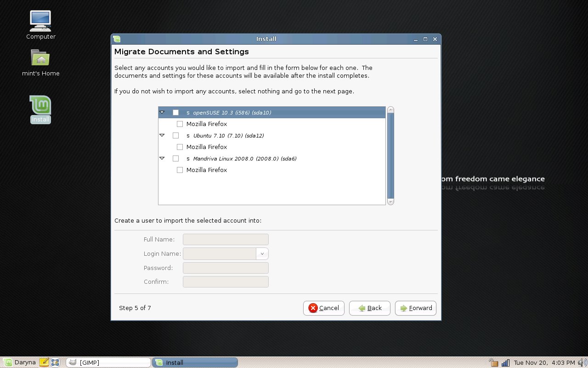Open the network signal tray icon

(x=505, y=362)
